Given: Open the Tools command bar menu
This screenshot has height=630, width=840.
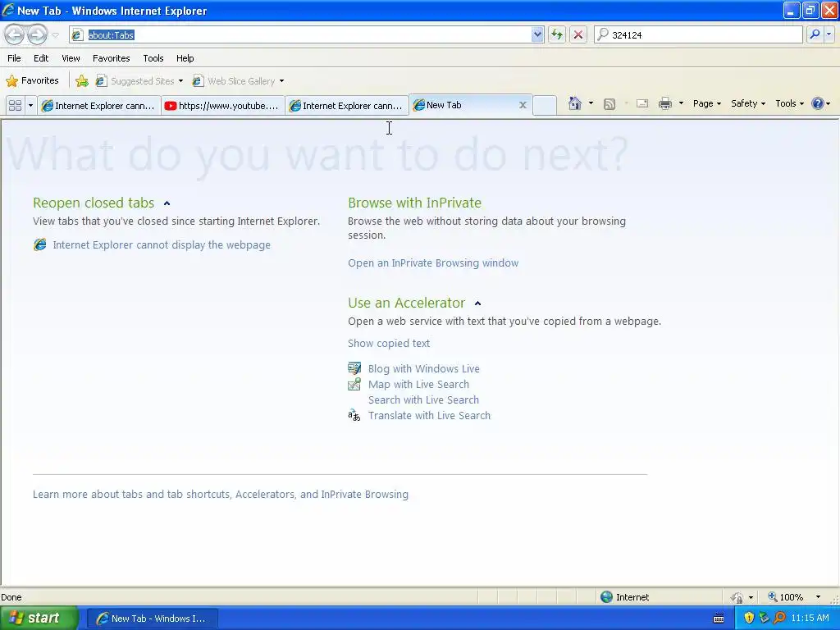Looking at the screenshot, I should click(789, 104).
